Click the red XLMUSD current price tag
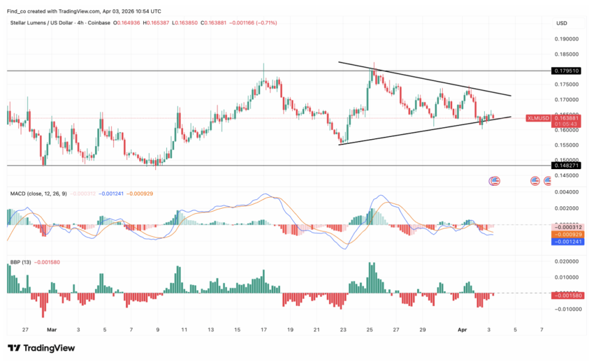This screenshot has width=589, height=364. (538, 118)
